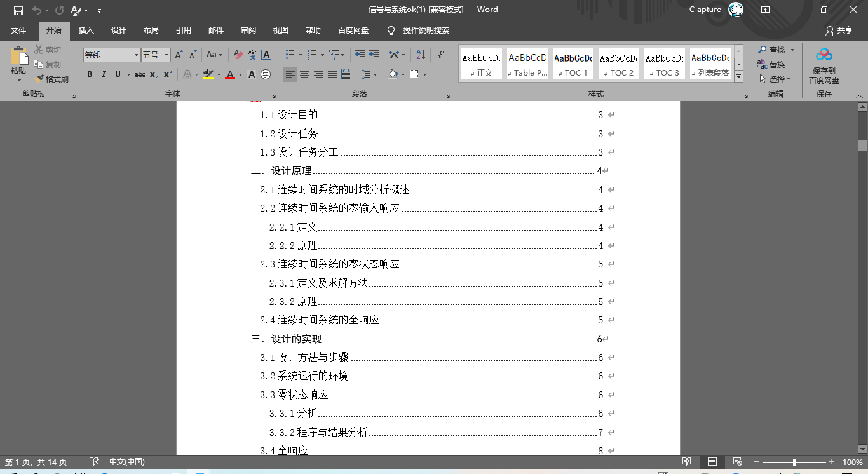Toggle superscript x² formatting
Viewport: 868px width, 474px height.
click(168, 74)
